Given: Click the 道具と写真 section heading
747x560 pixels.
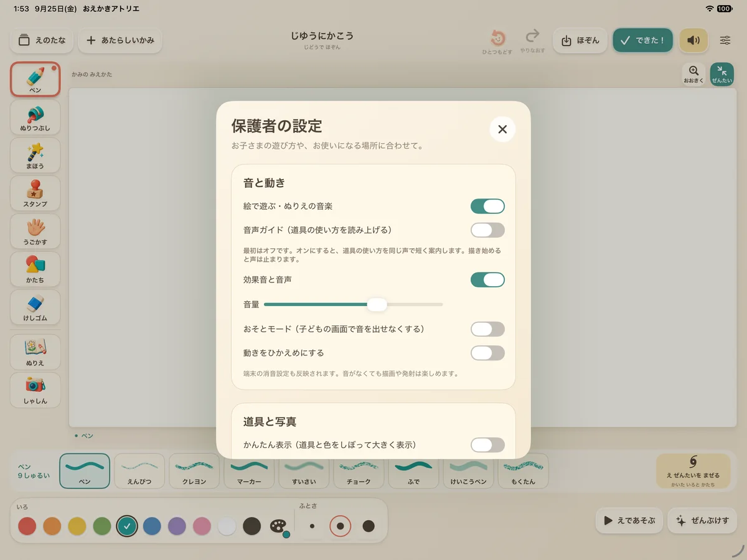Looking at the screenshot, I should click(270, 422).
